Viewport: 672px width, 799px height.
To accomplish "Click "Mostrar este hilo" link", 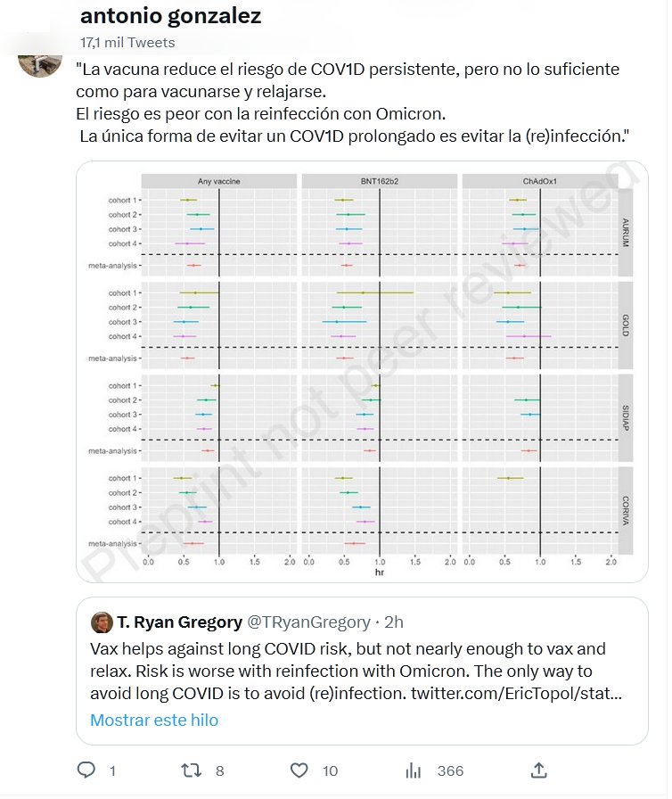I will tap(153, 720).
